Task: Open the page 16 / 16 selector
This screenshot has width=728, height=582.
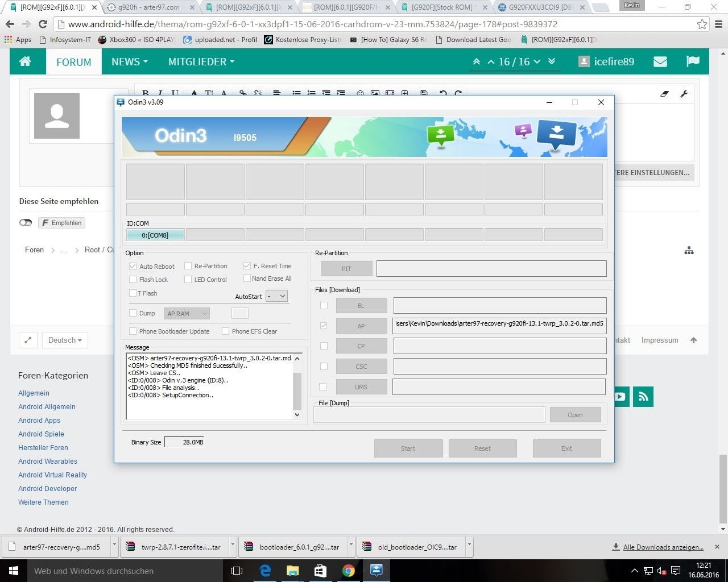Action: 519,61
